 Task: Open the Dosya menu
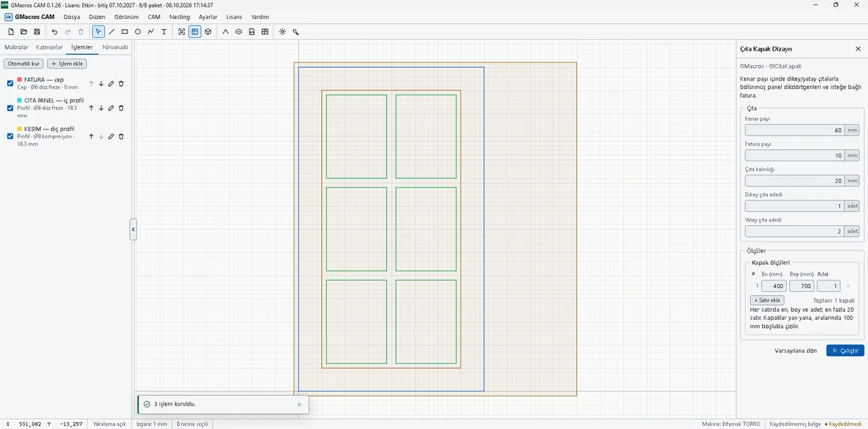pos(72,16)
